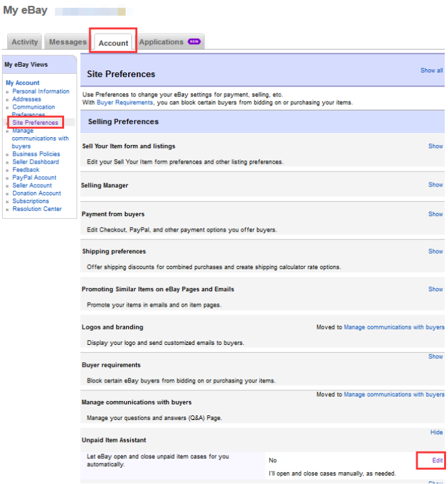Click the Buyer Requirements link in description
This screenshot has height=484, width=448.
point(124,102)
